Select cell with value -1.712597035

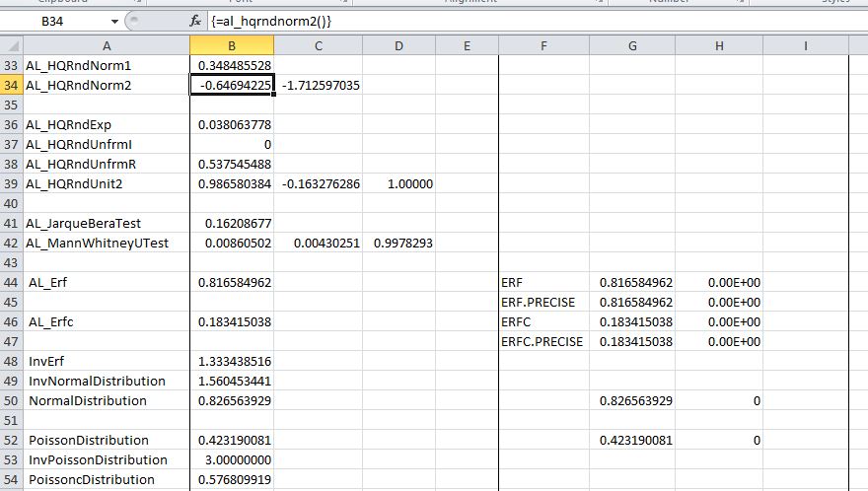[319, 86]
